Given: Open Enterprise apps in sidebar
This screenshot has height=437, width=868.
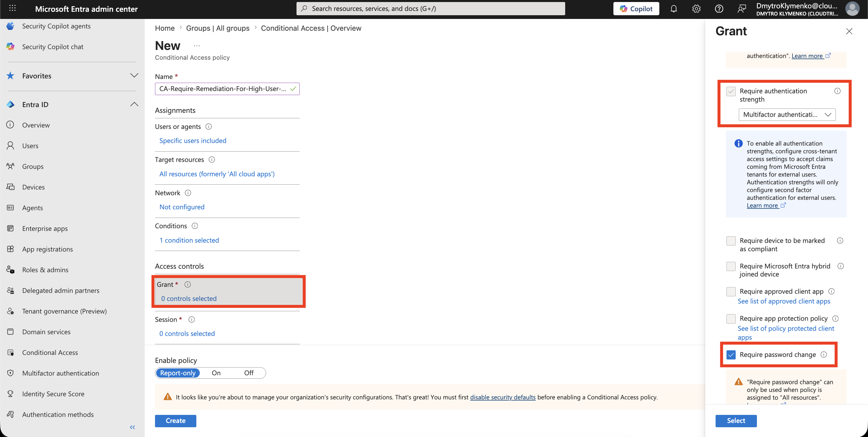Looking at the screenshot, I should 45,229.
